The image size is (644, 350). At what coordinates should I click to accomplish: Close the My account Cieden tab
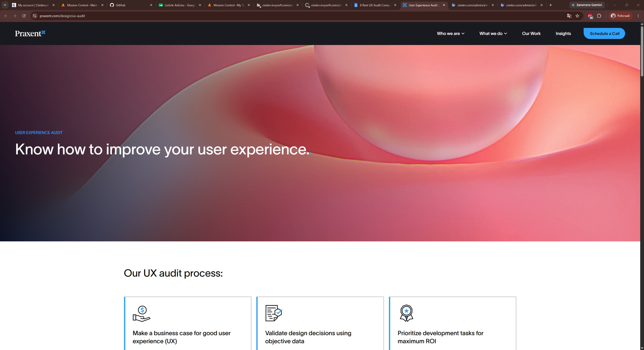point(54,5)
